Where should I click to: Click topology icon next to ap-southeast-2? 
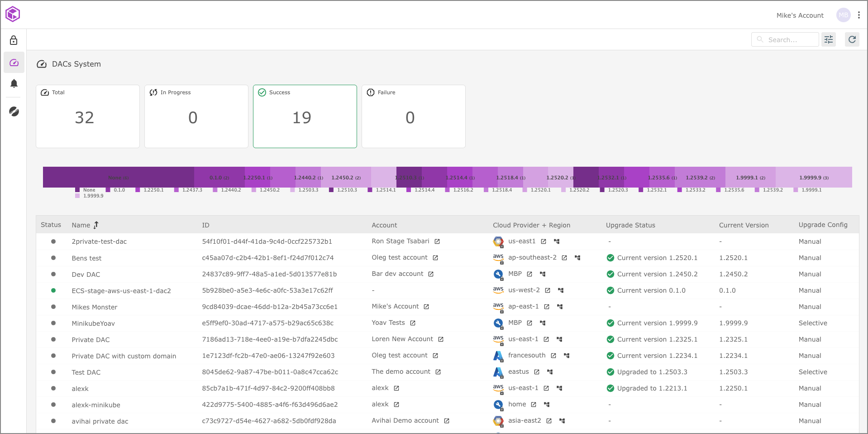577,258
